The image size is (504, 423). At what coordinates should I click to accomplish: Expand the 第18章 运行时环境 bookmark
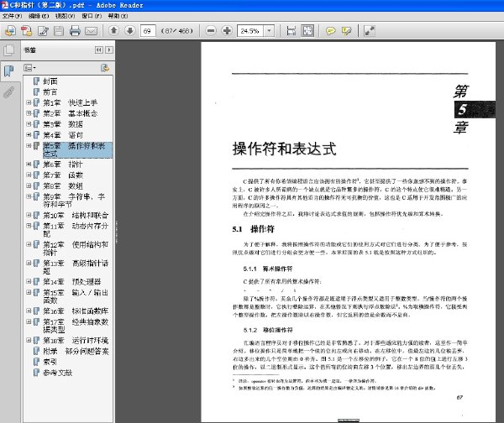(x=29, y=340)
